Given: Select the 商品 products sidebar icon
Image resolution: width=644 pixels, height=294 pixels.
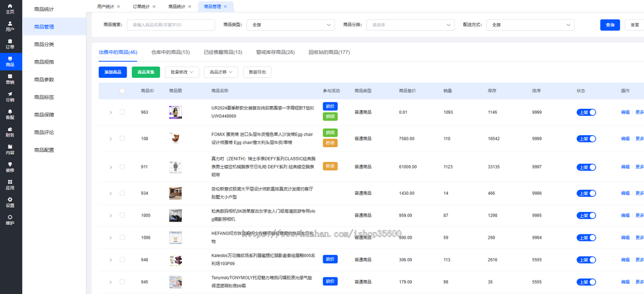Looking at the screenshot, I should click(10, 62).
